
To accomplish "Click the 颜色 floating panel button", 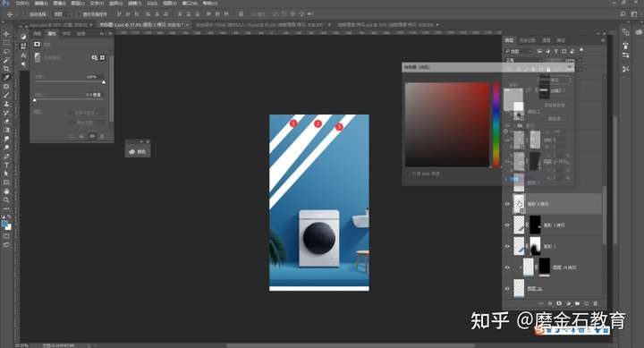I will click(x=138, y=151).
